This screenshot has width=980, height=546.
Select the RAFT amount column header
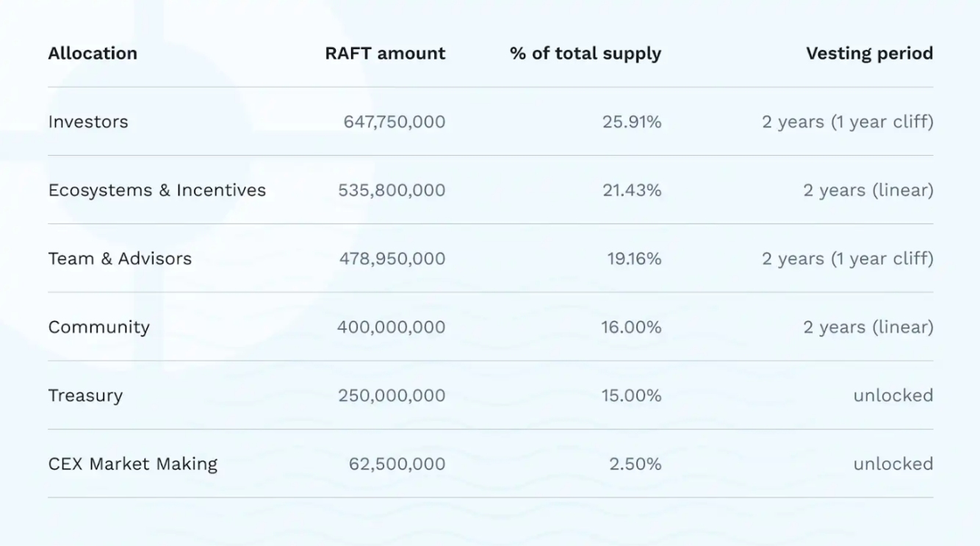pos(385,53)
